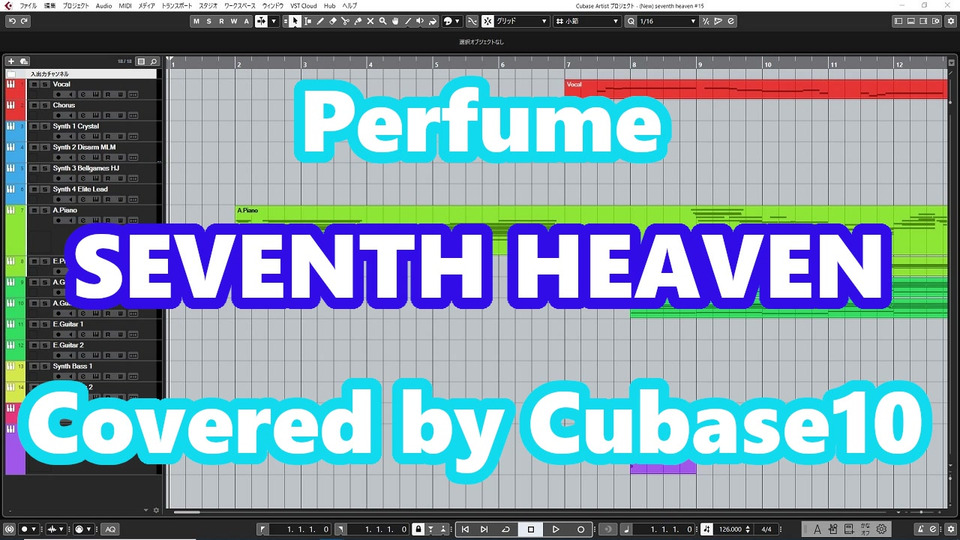Toggle global Read R automation button
Image resolution: width=960 pixels, height=540 pixels.
click(x=222, y=21)
